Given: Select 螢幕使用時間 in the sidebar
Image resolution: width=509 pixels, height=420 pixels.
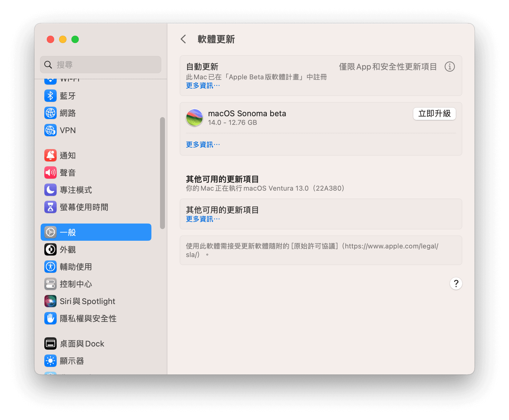Looking at the screenshot, I should pyautogui.click(x=96, y=207).
